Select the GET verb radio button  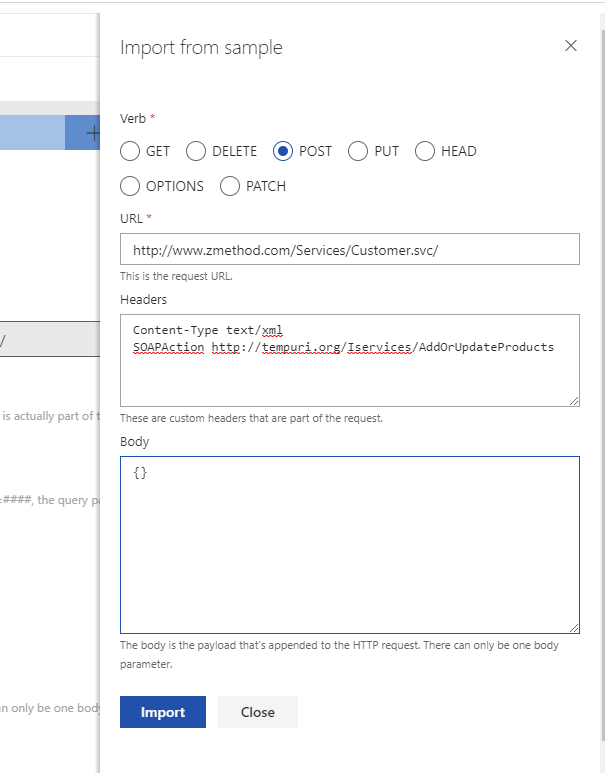coord(130,151)
